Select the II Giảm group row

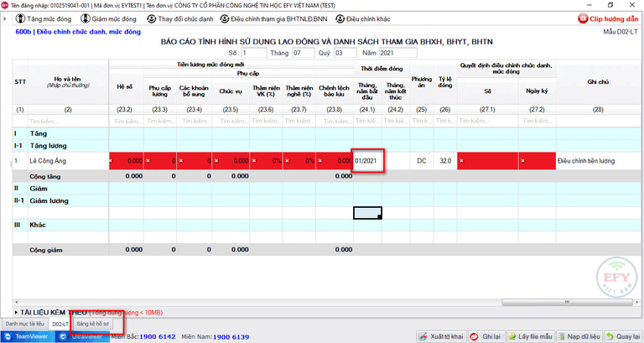[x=326, y=189]
